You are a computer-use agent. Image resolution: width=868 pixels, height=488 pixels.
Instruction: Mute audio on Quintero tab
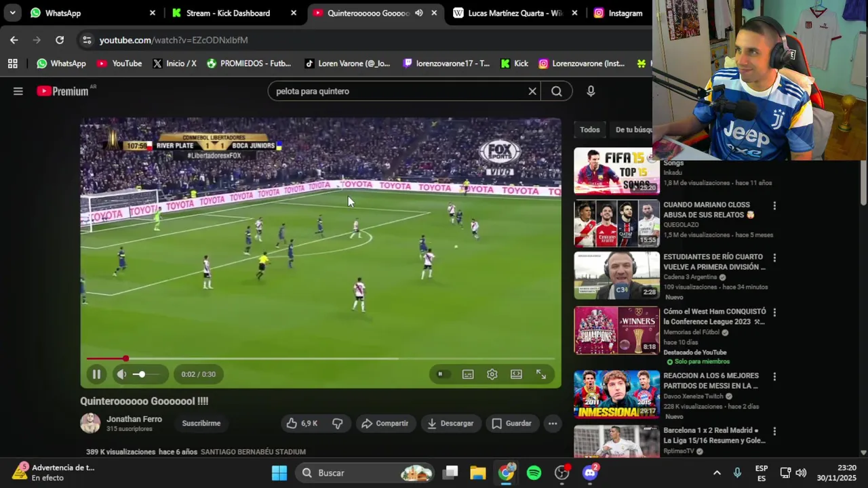click(x=419, y=13)
